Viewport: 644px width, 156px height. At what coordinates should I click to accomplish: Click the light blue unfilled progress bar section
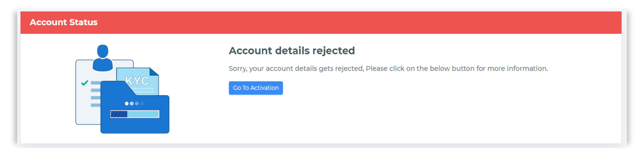(x=143, y=114)
